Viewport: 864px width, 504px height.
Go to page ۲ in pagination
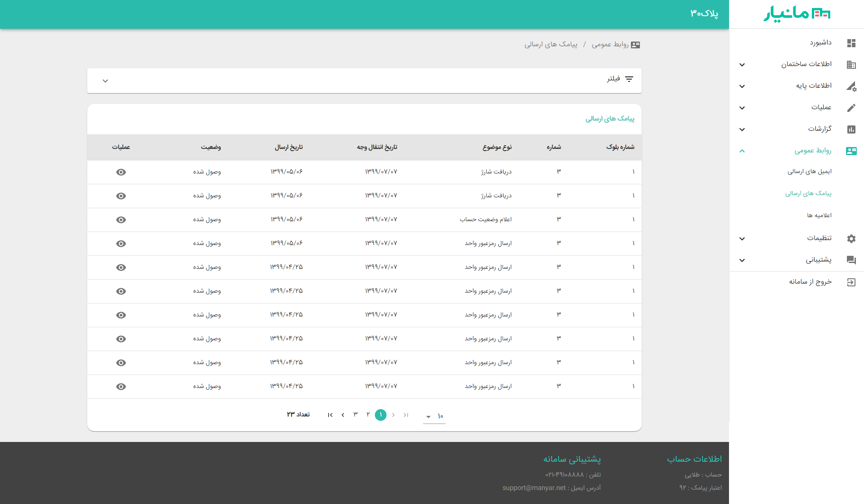pos(368,415)
